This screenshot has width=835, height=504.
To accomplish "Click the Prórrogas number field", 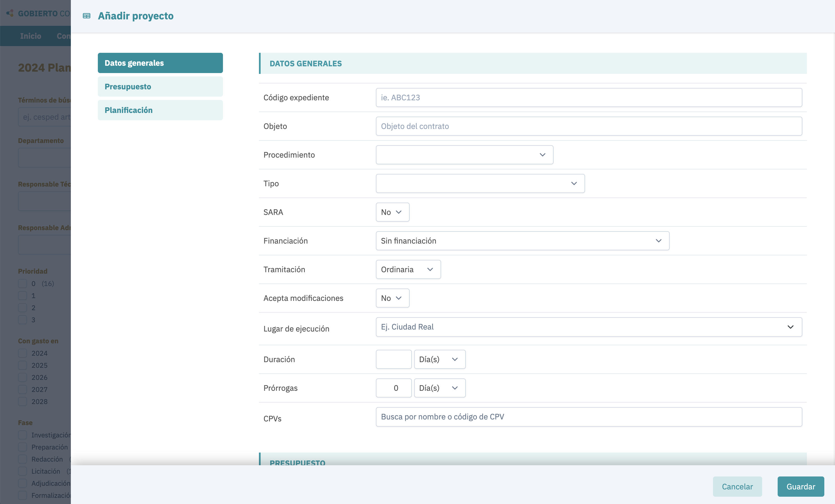I will point(393,388).
